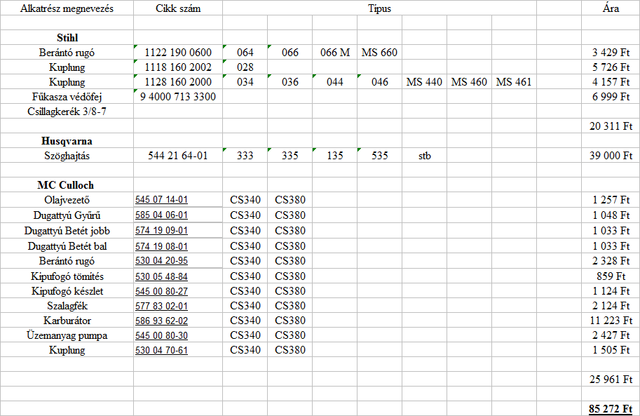The width and height of the screenshot is (640, 416).
Task: Select the 1 257 Ft price cell
Action: click(x=611, y=200)
